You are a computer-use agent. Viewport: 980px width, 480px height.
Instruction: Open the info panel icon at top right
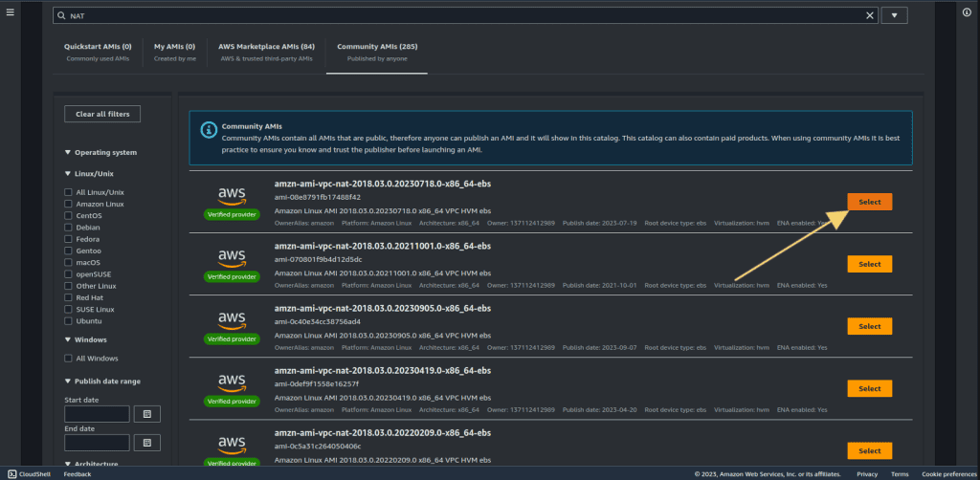[967, 12]
